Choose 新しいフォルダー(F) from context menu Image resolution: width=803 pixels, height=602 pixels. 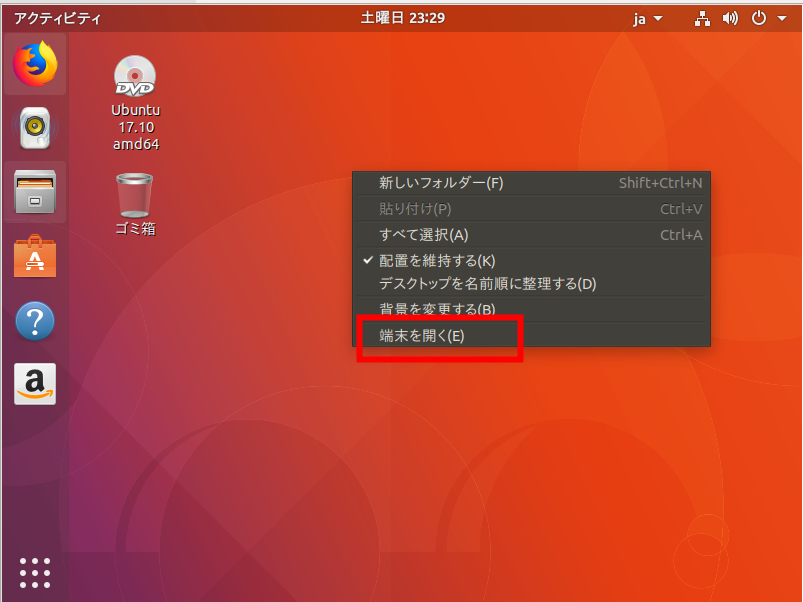[x=531, y=183]
